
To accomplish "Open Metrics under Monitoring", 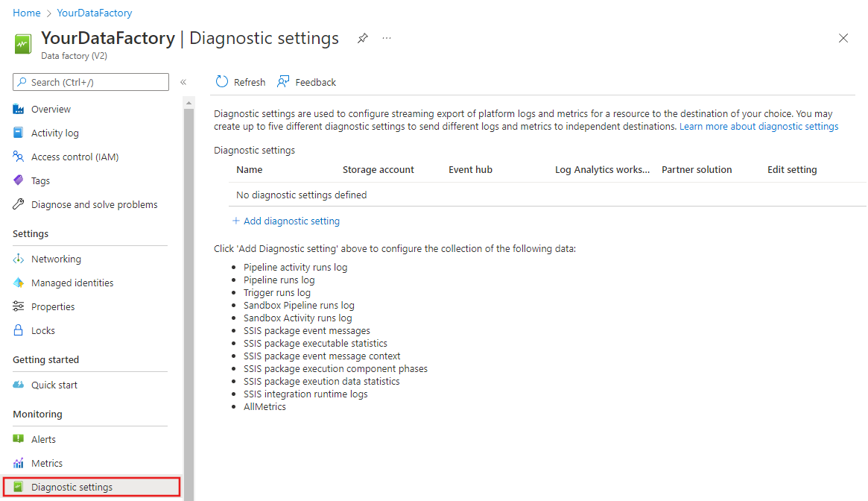I will tap(47, 464).
